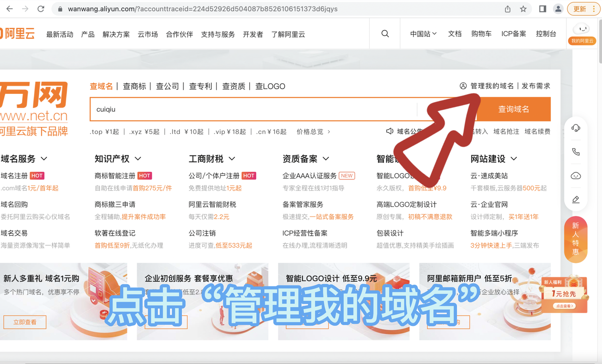Open the 新人特惠 side badge
The image size is (602, 364).
coord(576,239)
